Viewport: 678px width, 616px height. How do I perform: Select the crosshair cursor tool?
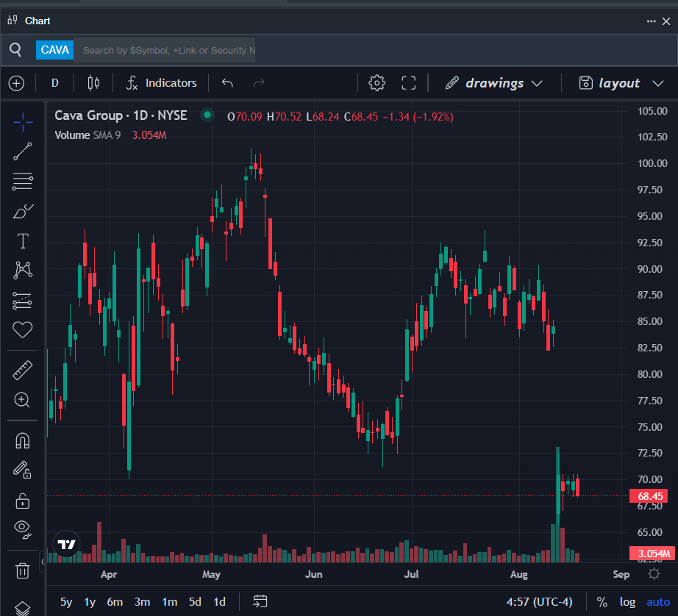point(23,122)
